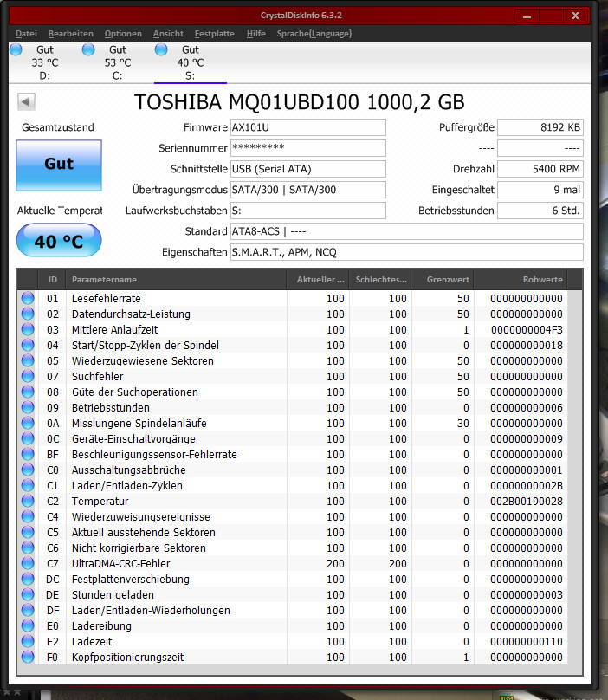Click the Eingeschaltet value 9 mal
This screenshot has width=608, height=700.
coord(540,190)
